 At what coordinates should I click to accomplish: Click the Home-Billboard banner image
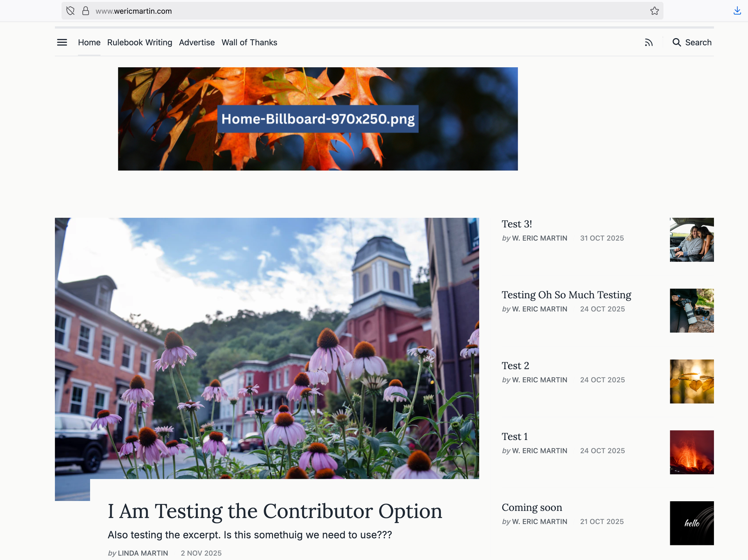(x=318, y=119)
